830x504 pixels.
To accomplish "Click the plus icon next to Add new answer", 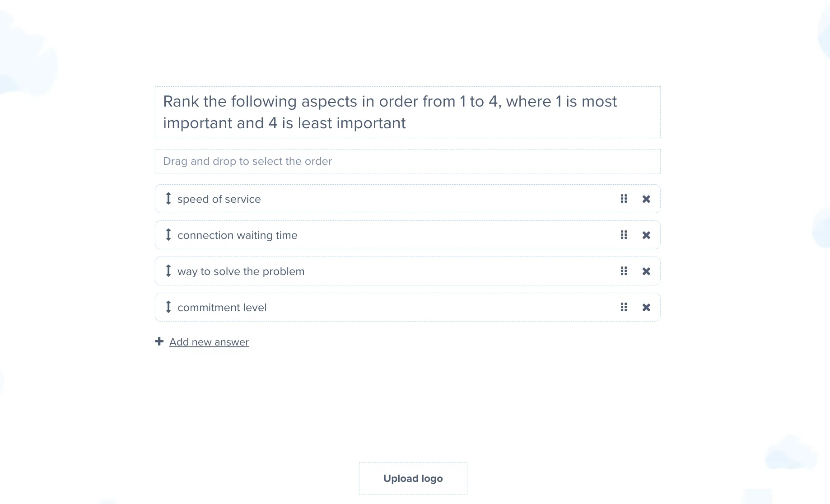I will 159,341.
